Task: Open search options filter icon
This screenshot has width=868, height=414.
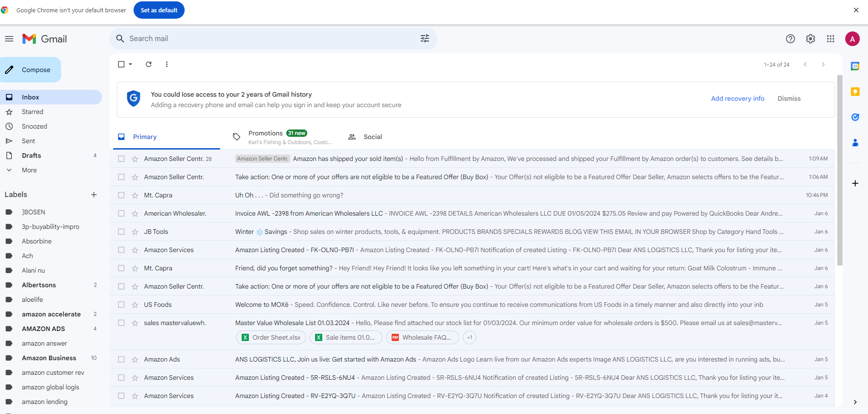Action: 425,39
